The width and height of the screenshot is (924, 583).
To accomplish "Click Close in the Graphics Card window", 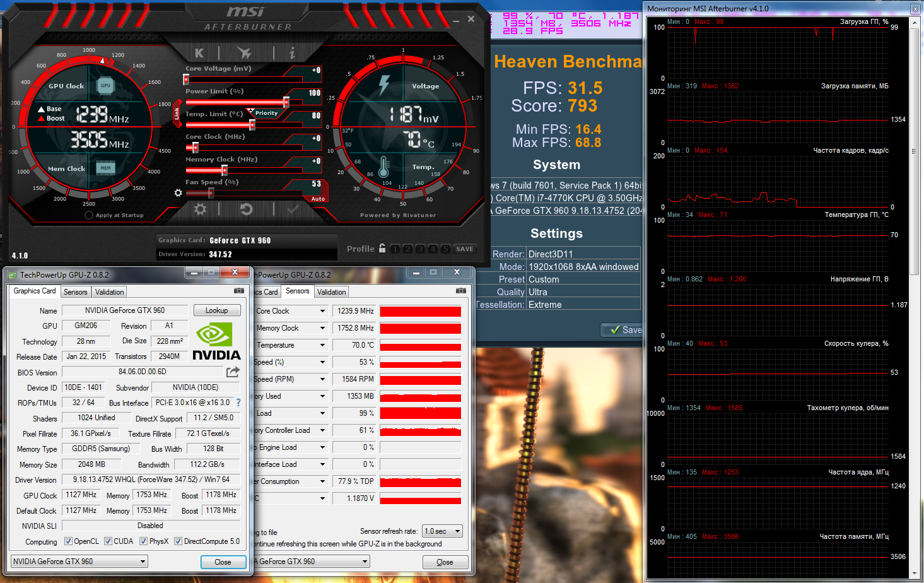I will tap(223, 562).
